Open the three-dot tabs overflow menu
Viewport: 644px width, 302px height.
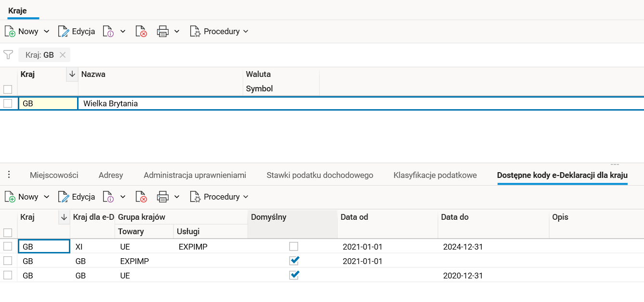pos(9,175)
